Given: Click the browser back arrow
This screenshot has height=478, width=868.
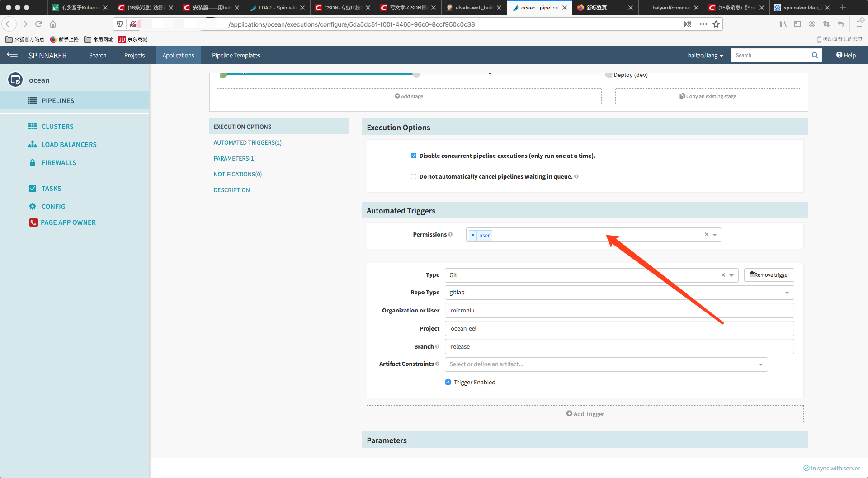Looking at the screenshot, I should coord(9,24).
